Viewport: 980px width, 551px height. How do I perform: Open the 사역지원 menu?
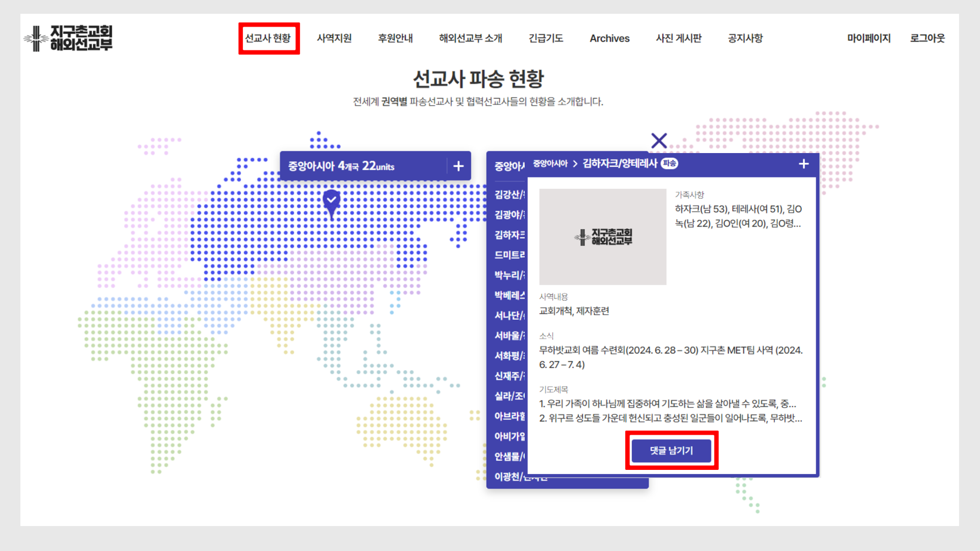[334, 38]
